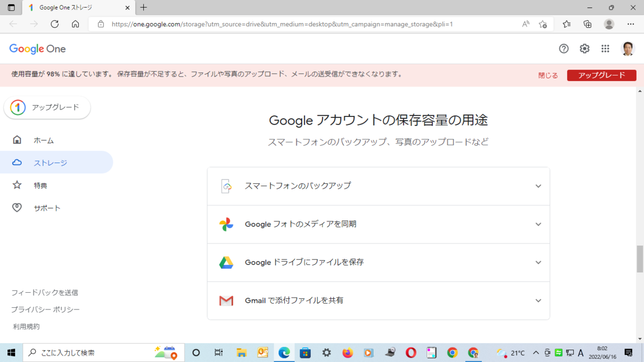The width and height of the screenshot is (644, 362).
Task: Dismiss warning banner with 閉じる
Action: (548, 76)
